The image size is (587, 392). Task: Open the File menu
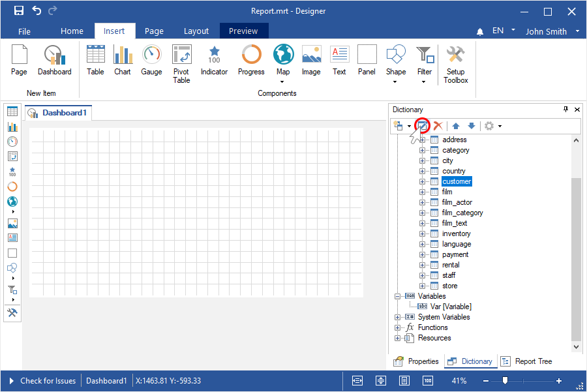[x=24, y=31]
